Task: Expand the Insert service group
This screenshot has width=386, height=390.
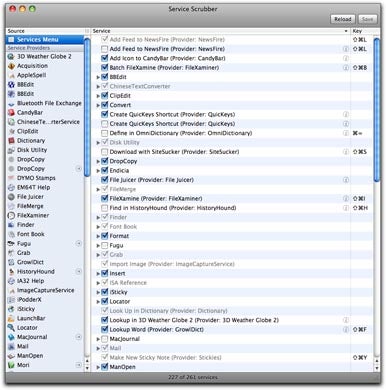Action: click(98, 273)
